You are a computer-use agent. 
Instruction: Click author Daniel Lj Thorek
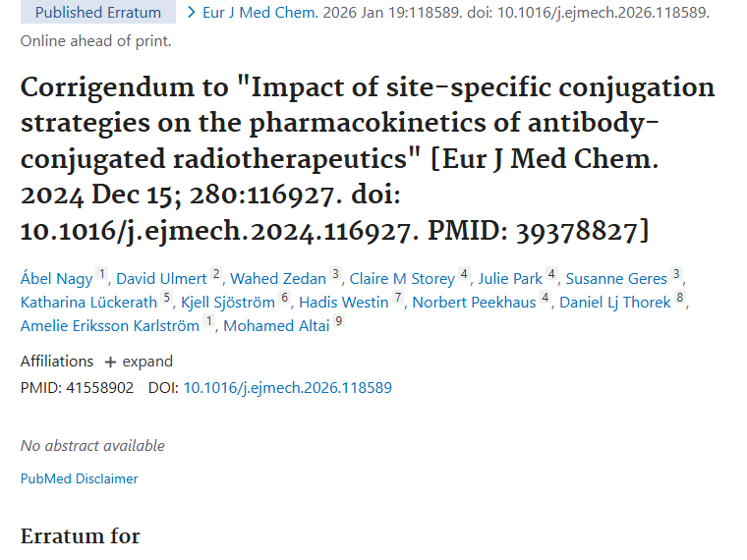pyautogui.click(x=614, y=302)
